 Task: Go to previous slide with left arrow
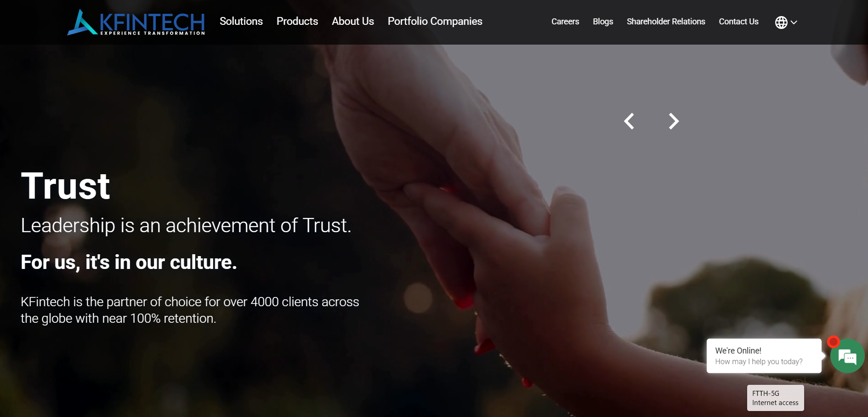tap(629, 121)
